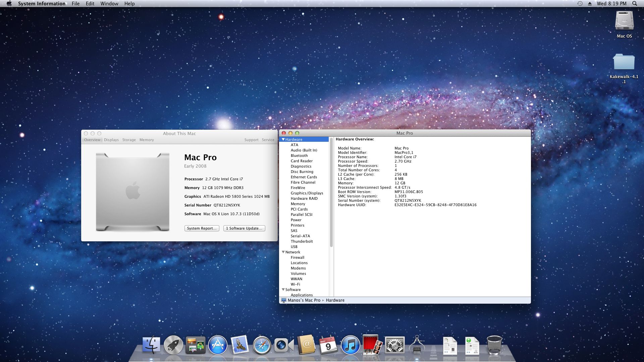
Task: Open first document stack in Dock
Action: pyautogui.click(x=450, y=346)
